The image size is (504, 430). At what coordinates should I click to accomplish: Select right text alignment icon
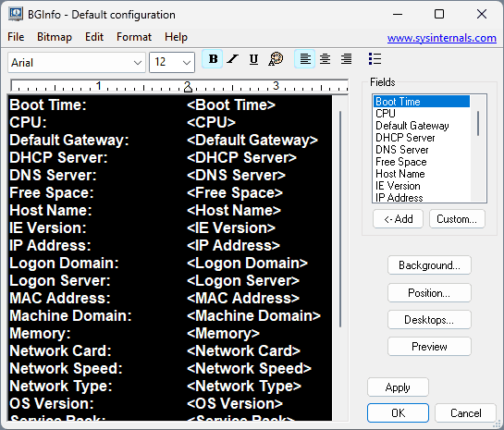coord(346,59)
